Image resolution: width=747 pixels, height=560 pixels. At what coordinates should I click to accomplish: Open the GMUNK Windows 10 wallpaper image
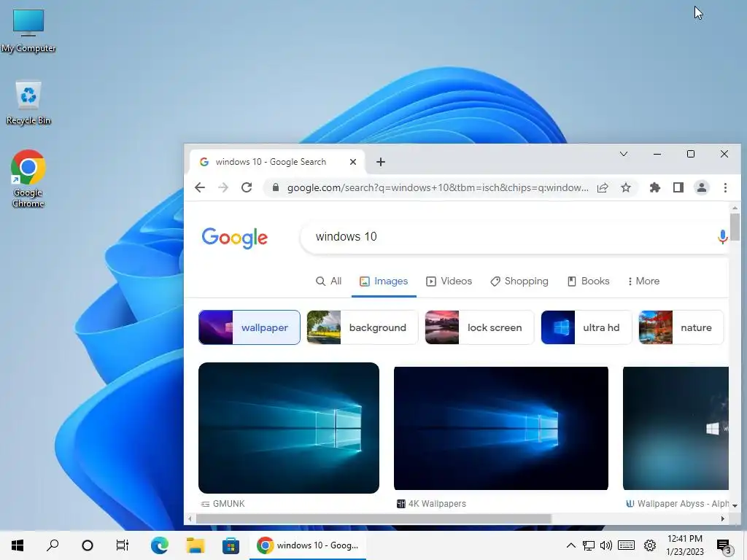tap(289, 427)
